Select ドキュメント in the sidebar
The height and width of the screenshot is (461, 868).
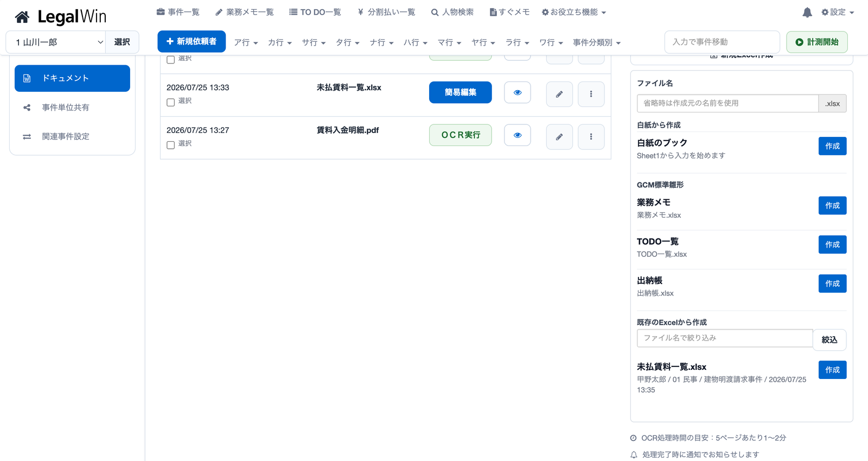(x=72, y=78)
